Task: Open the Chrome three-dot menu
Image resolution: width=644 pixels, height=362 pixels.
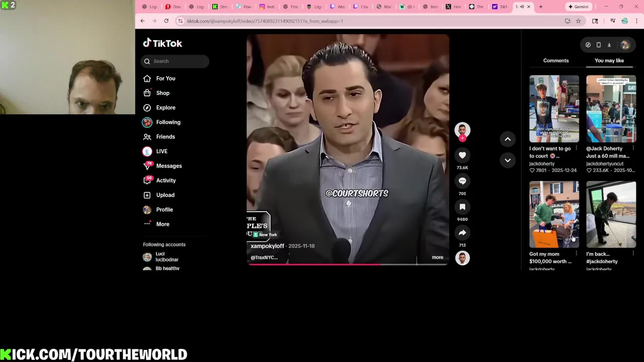Action: pyautogui.click(x=636, y=21)
